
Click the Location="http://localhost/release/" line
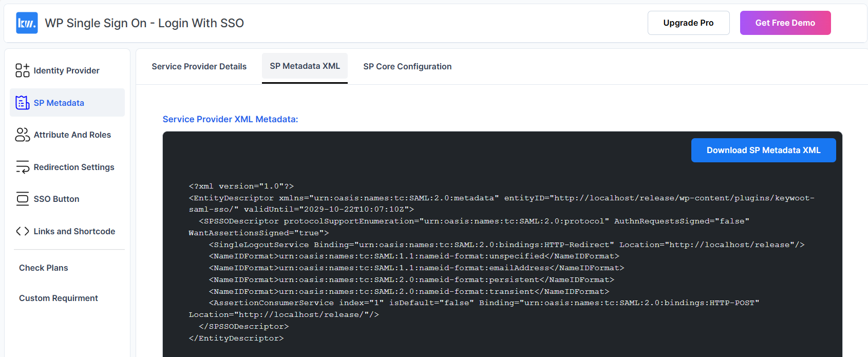pyautogui.click(x=284, y=315)
